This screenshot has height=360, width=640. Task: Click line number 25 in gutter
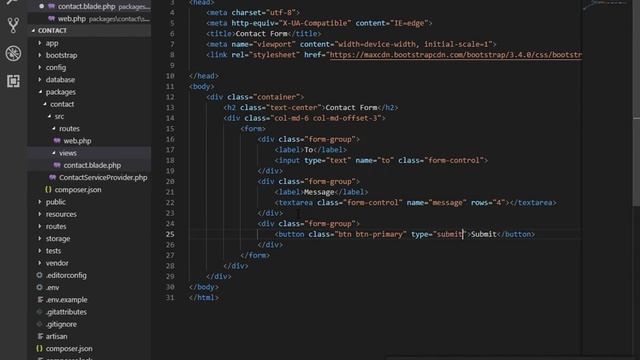pyautogui.click(x=170, y=234)
